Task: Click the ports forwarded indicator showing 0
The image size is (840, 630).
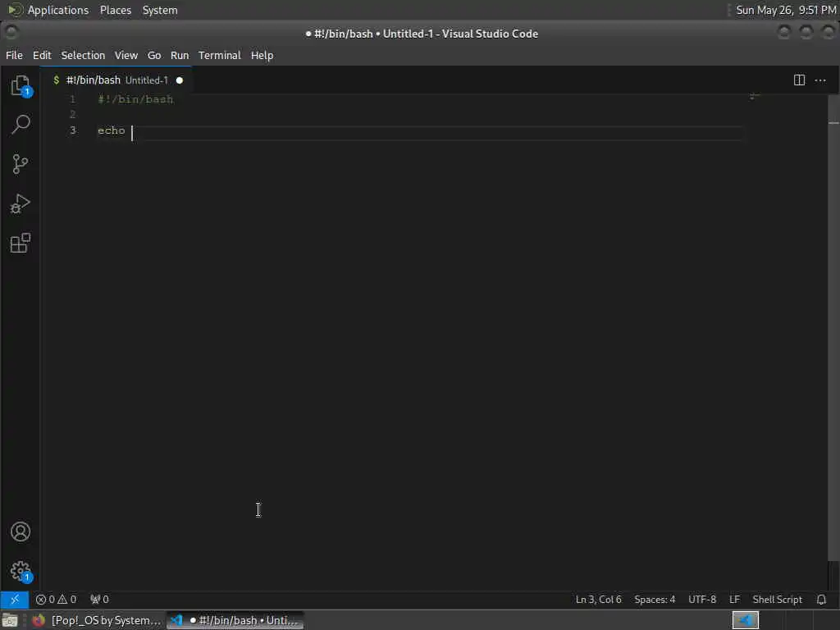Action: tap(99, 600)
